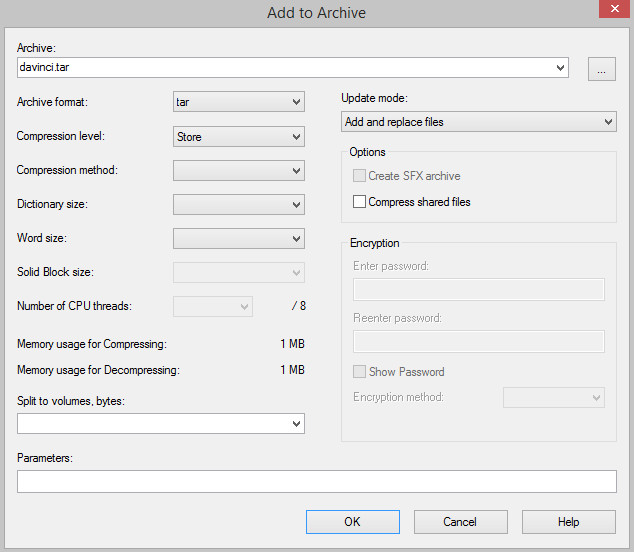Viewport: 634px width, 552px height.
Task: Click the Enter password field
Action: pos(479,290)
